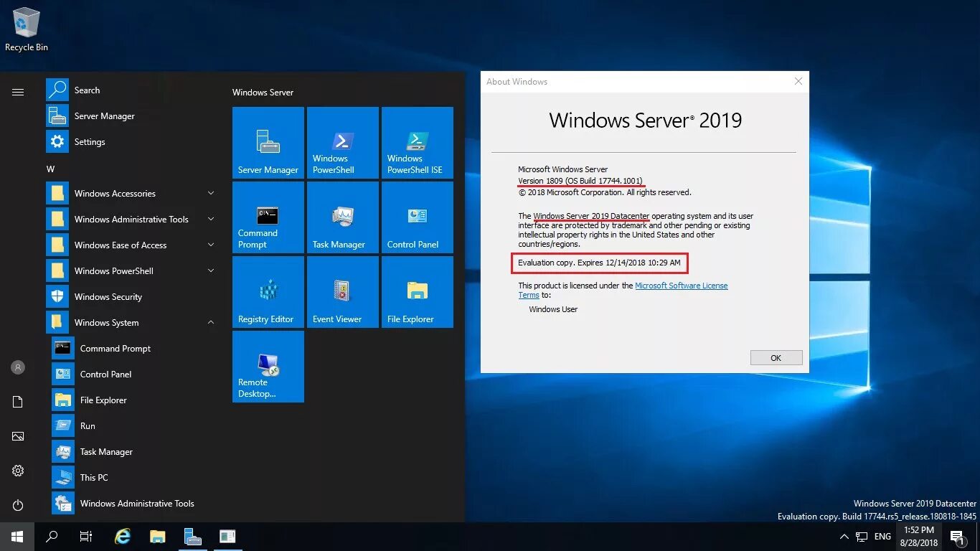This screenshot has height=551, width=980.
Task: Open the Action Center notifications icon
Action: [956, 537]
